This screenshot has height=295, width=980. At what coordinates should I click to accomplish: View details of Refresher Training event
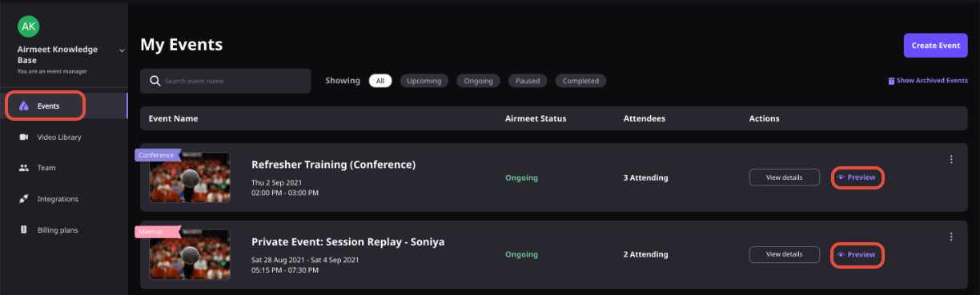(784, 177)
